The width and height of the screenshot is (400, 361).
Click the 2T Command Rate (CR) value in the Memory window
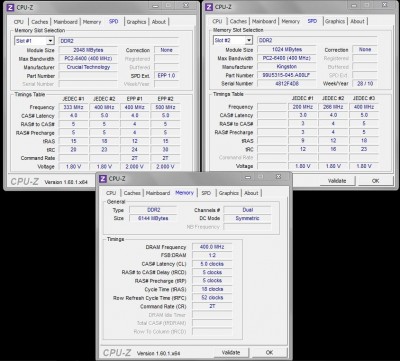[x=212, y=306]
